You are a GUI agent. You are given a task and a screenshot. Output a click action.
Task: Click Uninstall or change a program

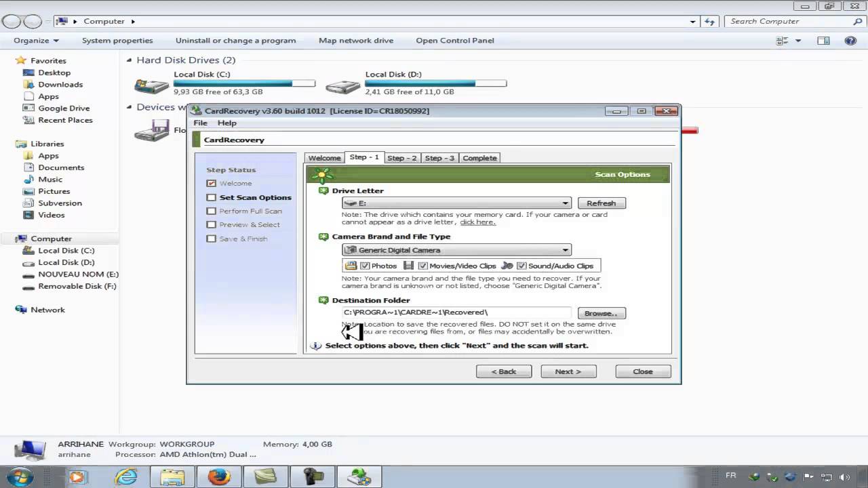point(235,41)
